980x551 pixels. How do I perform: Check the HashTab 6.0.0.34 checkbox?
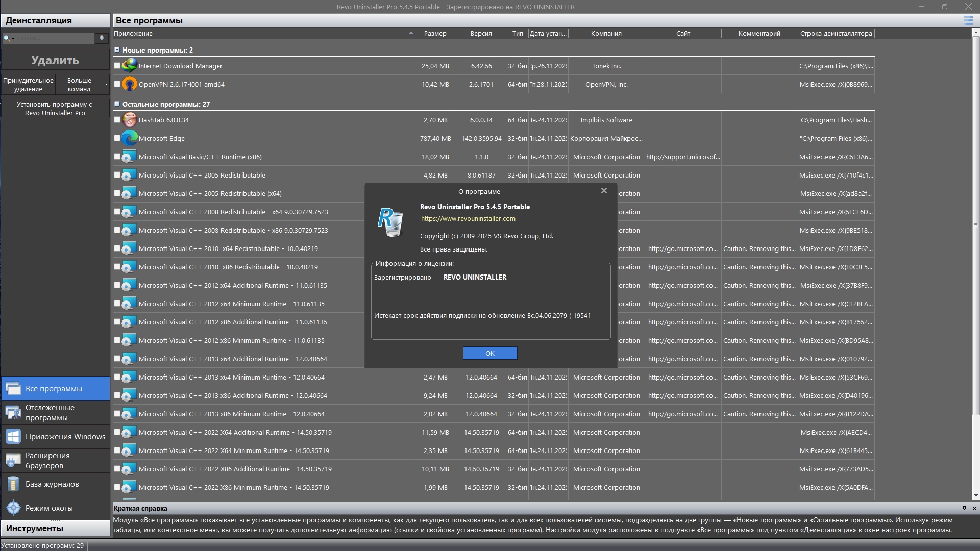coord(117,120)
